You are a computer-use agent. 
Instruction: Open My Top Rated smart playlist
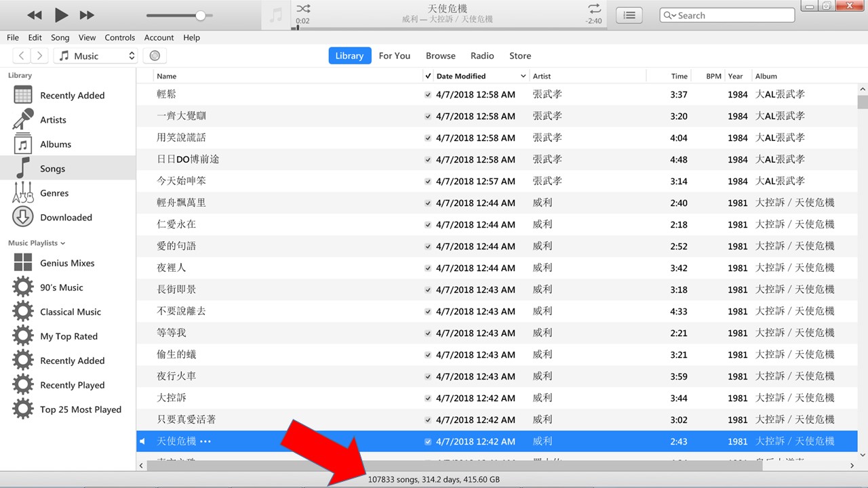(x=68, y=336)
